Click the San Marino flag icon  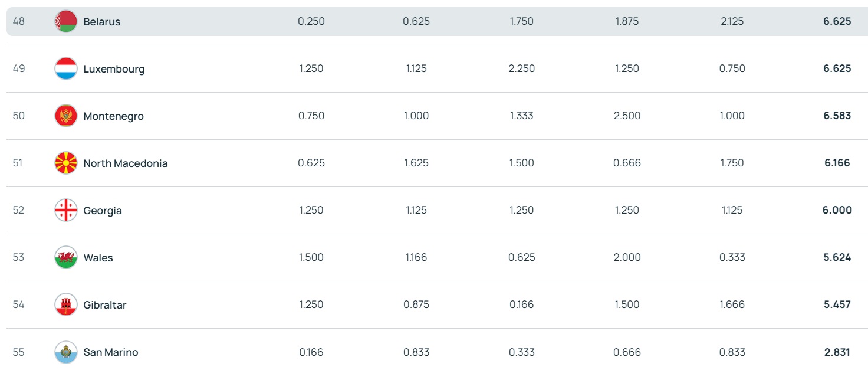pos(65,352)
